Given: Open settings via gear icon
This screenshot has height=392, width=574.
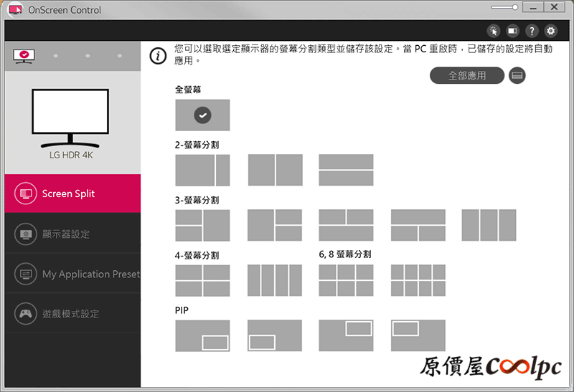Looking at the screenshot, I should tap(550, 31).
